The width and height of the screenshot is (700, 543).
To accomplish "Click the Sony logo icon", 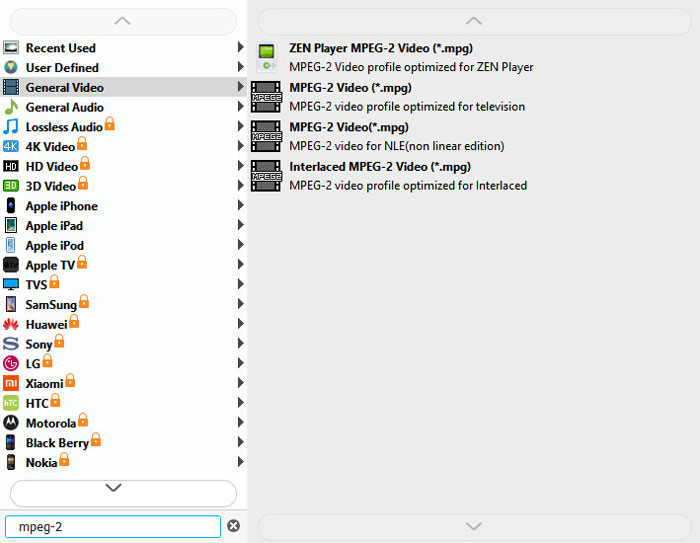I will [x=11, y=344].
